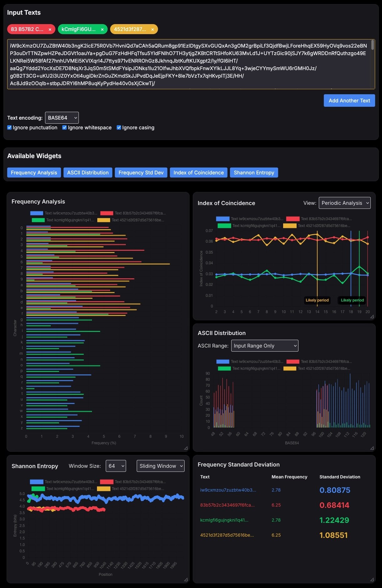Click standard deviation value 0.80875
Image resolution: width=382 pixels, height=588 pixels.
(x=335, y=490)
